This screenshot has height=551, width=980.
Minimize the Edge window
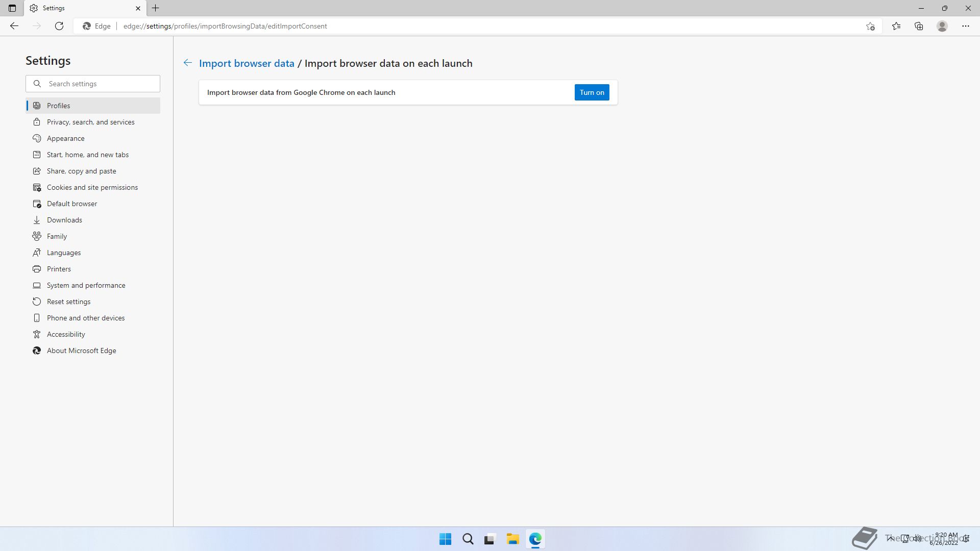[921, 8]
